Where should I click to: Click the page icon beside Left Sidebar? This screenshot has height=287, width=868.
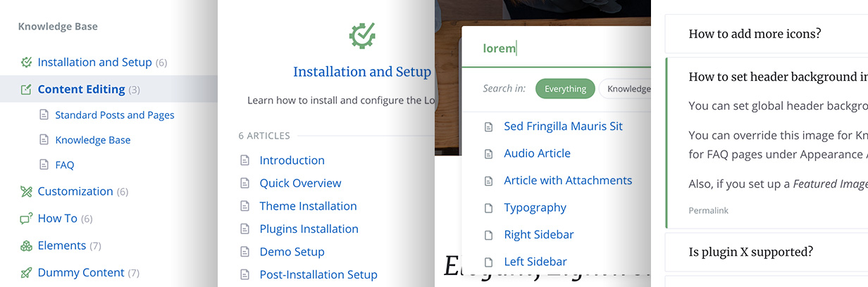(x=488, y=262)
